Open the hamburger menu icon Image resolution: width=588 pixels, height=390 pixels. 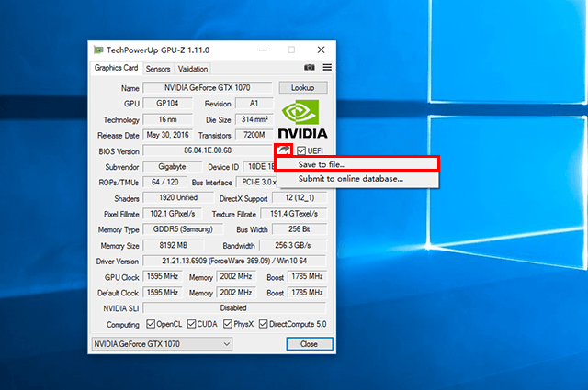point(327,67)
